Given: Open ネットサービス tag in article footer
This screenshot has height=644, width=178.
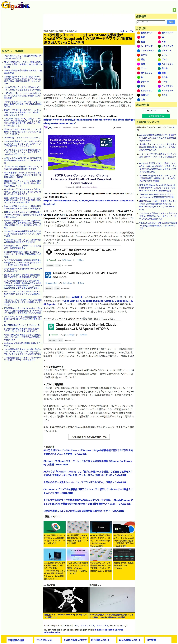Looking at the screenshot, I should 87,626.
